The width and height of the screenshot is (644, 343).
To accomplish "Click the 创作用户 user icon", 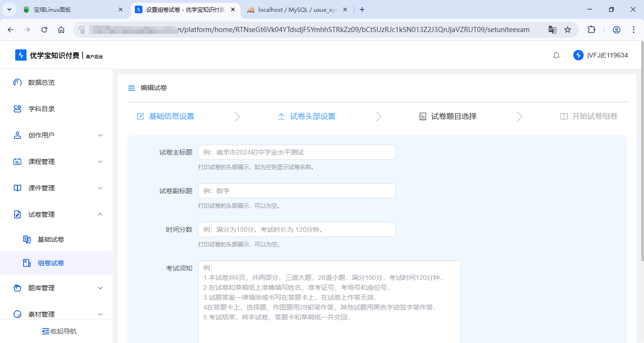I will (x=17, y=135).
